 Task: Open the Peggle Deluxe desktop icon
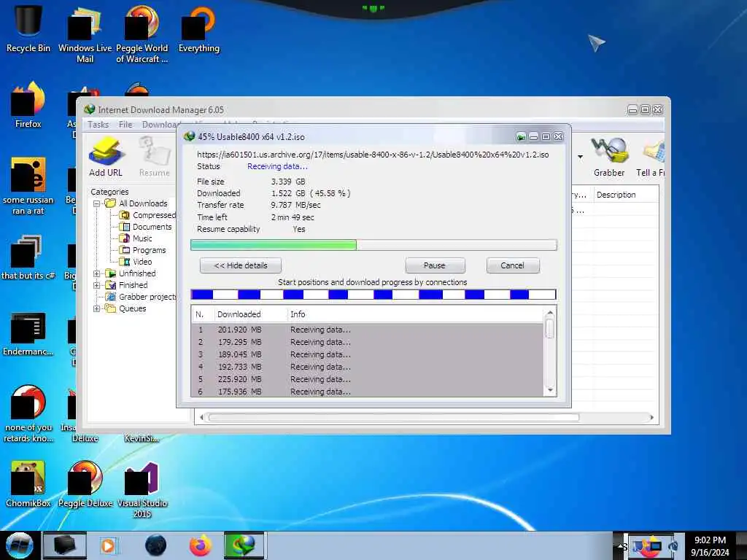85,484
